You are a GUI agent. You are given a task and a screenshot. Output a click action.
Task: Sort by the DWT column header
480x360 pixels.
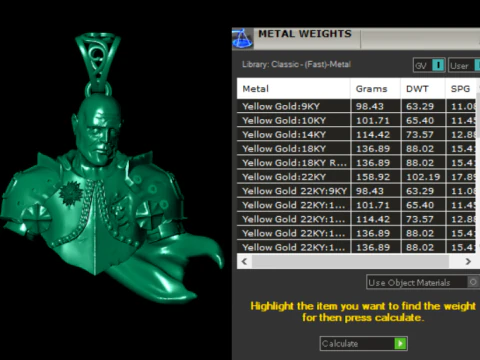point(423,89)
